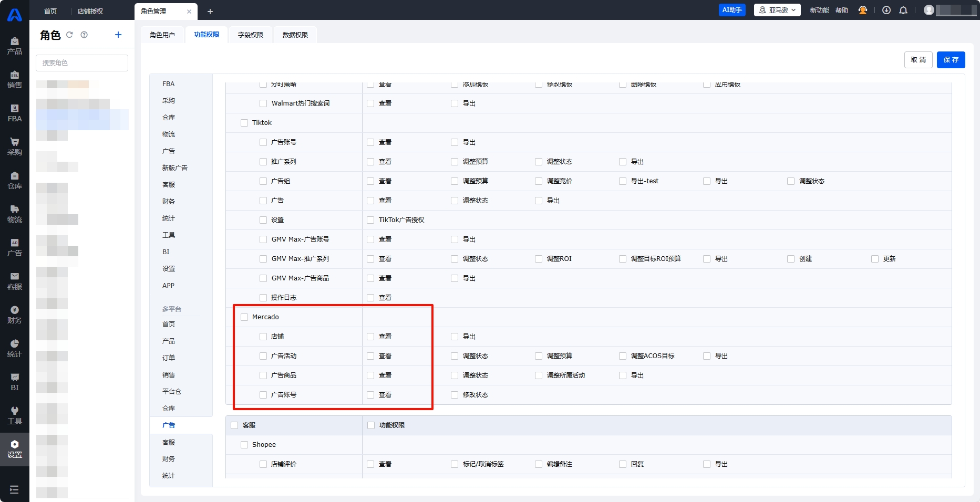Click the download icon in top bar
980x502 pixels.
pyautogui.click(x=886, y=11)
